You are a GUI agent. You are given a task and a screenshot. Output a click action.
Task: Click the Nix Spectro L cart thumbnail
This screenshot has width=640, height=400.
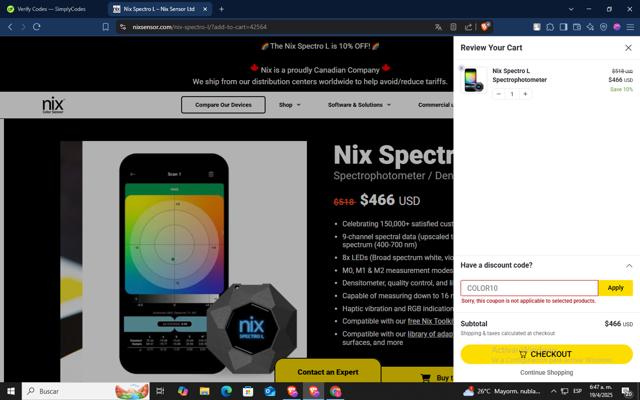473,80
